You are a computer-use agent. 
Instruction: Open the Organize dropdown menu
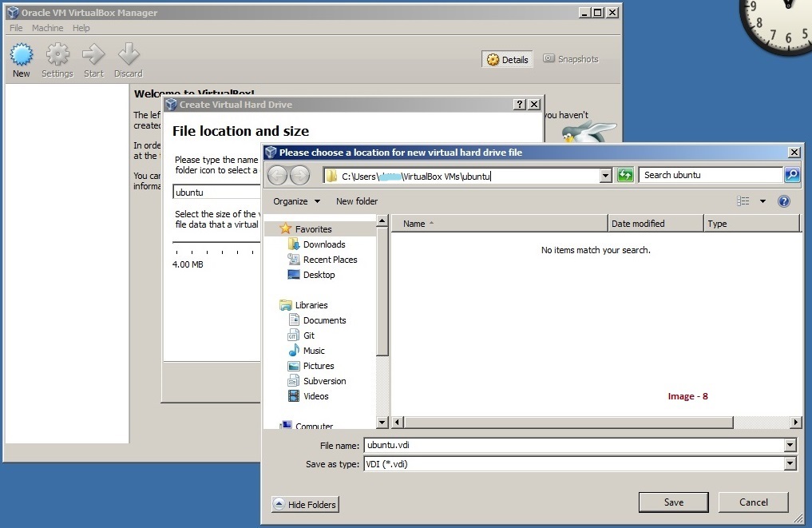coord(297,201)
